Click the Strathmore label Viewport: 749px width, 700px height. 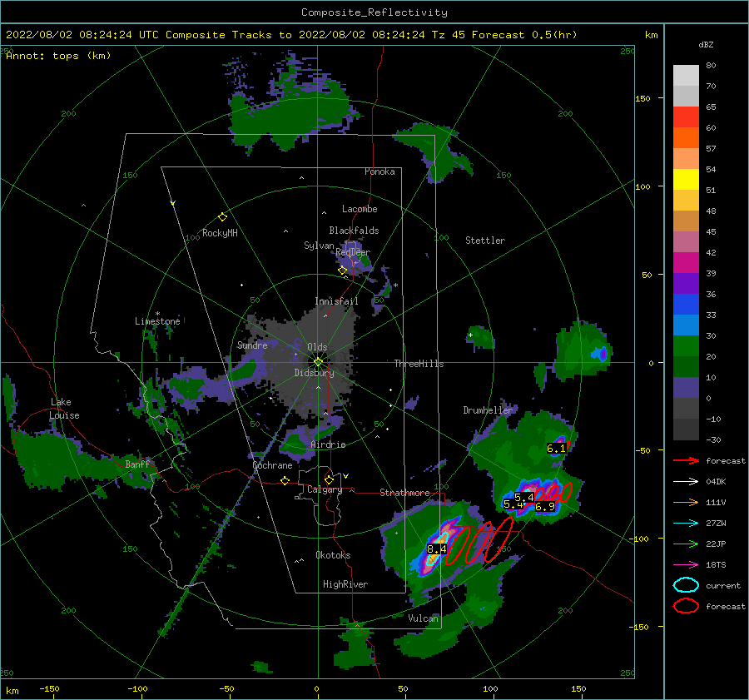(404, 493)
